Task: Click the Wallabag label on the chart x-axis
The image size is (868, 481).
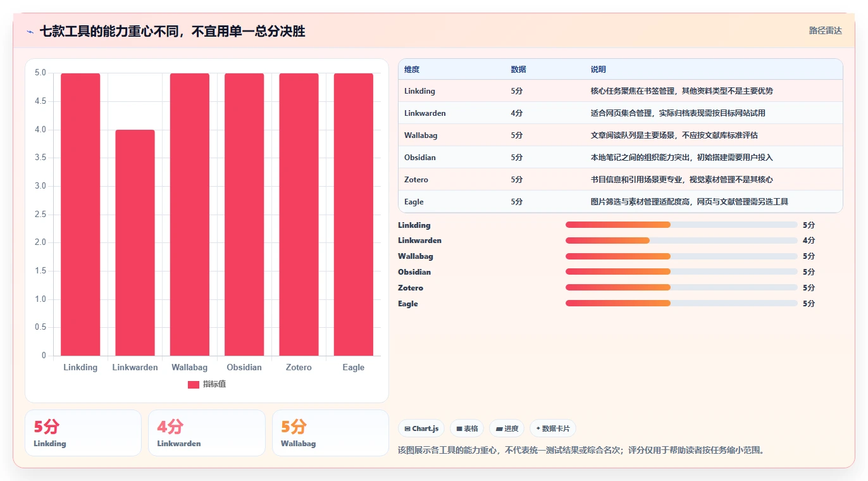Action: 190,368
